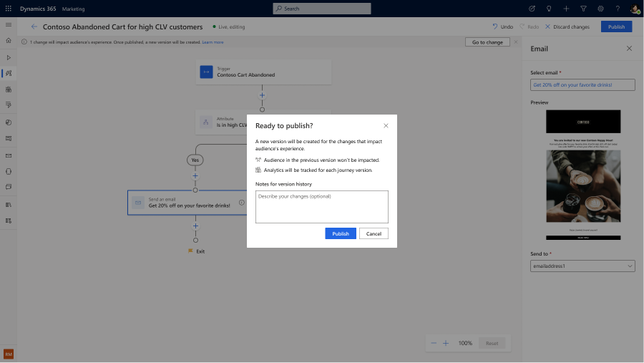Switch area using the RM badge
The width and height of the screenshot is (644, 363).
[x=9, y=354]
